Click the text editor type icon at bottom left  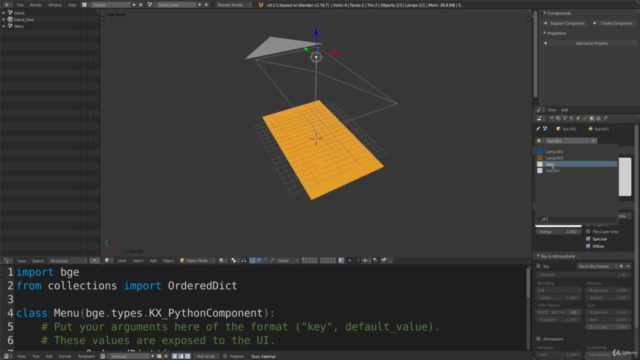pos(7,356)
